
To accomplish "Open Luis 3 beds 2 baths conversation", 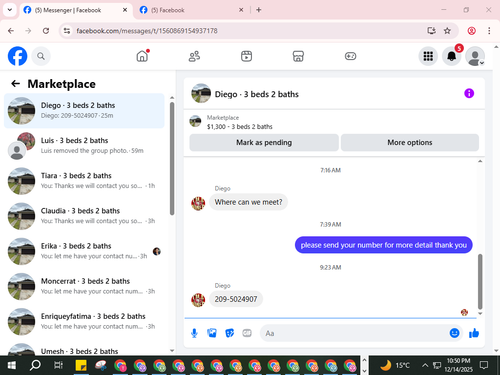I will (84, 146).
